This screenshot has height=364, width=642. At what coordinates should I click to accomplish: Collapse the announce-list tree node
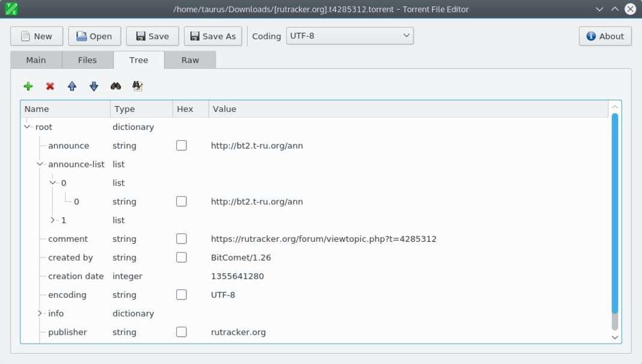[40, 164]
